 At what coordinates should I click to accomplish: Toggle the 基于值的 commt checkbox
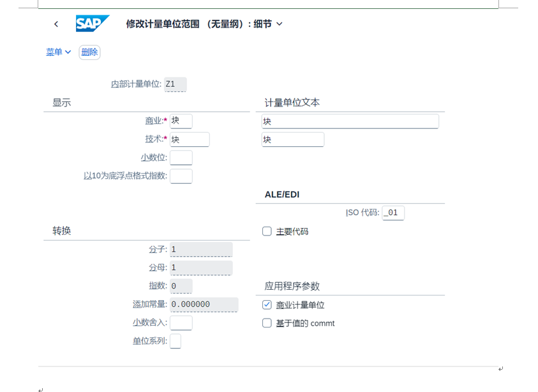pyautogui.click(x=267, y=323)
